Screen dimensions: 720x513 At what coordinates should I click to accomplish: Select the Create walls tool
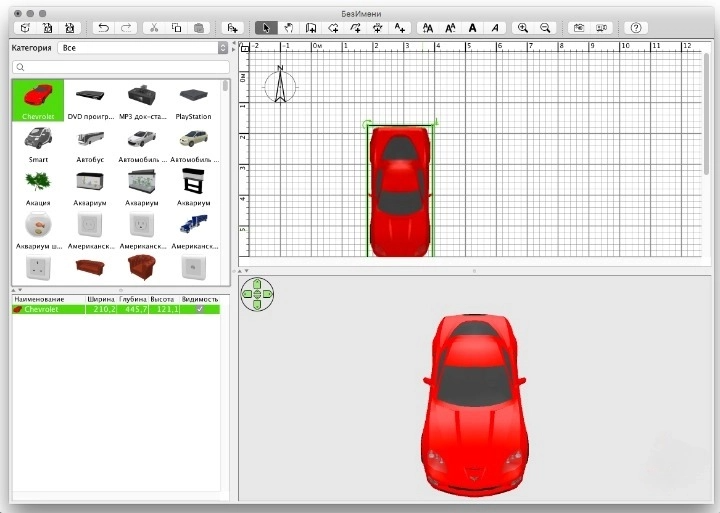pos(311,28)
